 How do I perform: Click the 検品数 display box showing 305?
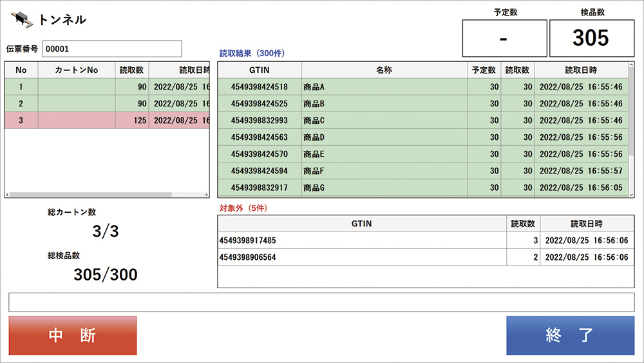click(x=592, y=38)
